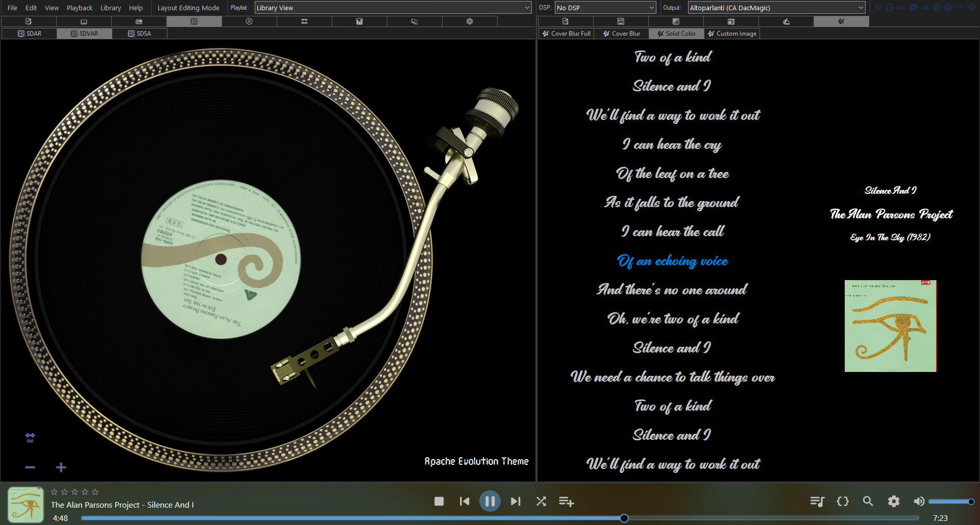Open the overlapping windows tab icon
Viewport: 980px width, 525px height.
414,21
